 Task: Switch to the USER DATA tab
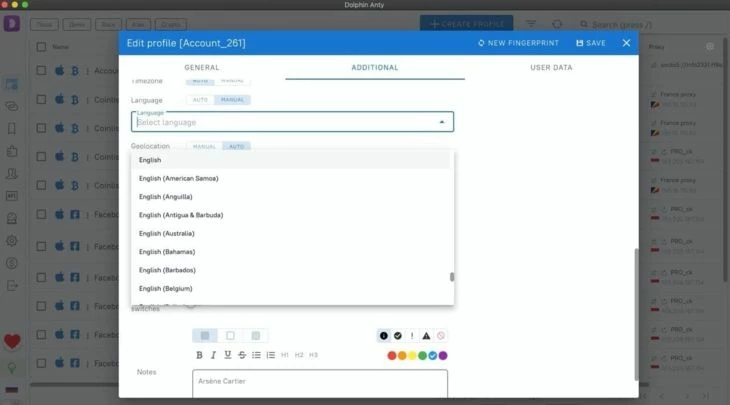point(551,68)
